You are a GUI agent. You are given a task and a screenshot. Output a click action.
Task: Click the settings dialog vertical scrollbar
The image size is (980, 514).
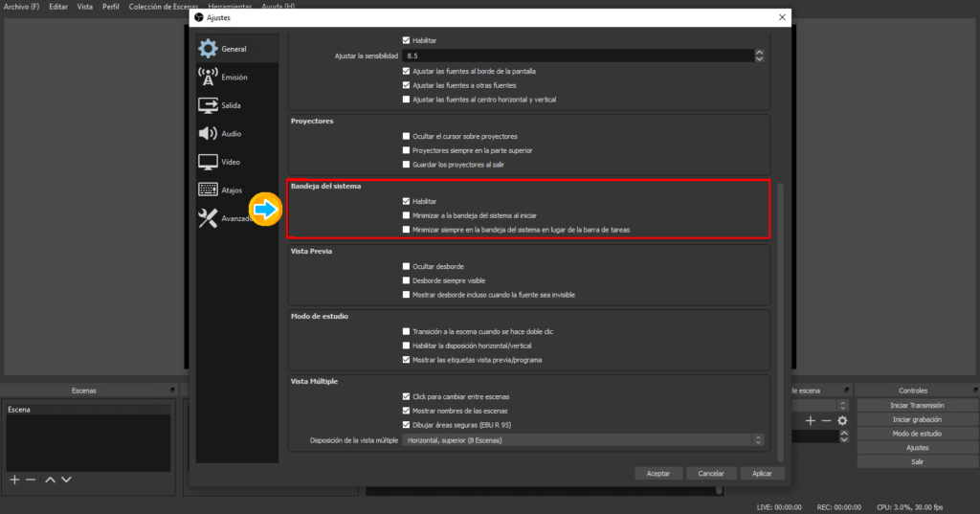[780, 316]
